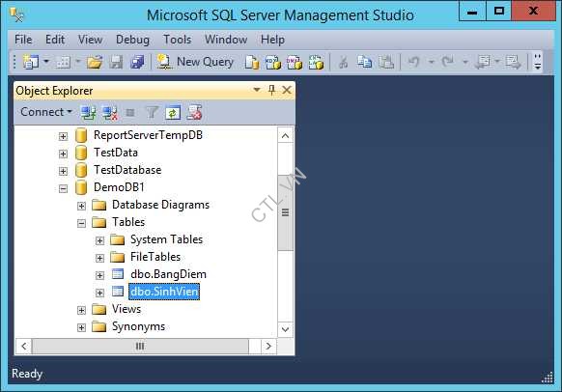Viewport: 562px width, 392px height.
Task: Click Analysis Services DMX Query icon
Action: click(295, 62)
